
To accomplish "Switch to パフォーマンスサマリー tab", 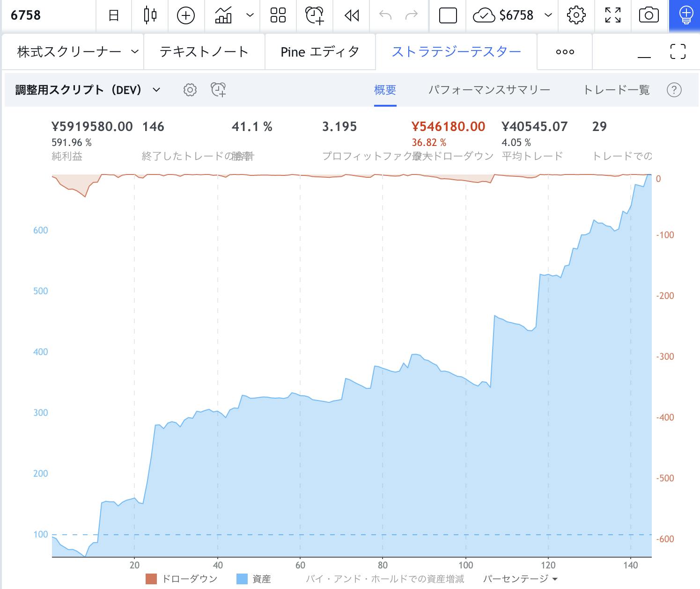I will (489, 90).
